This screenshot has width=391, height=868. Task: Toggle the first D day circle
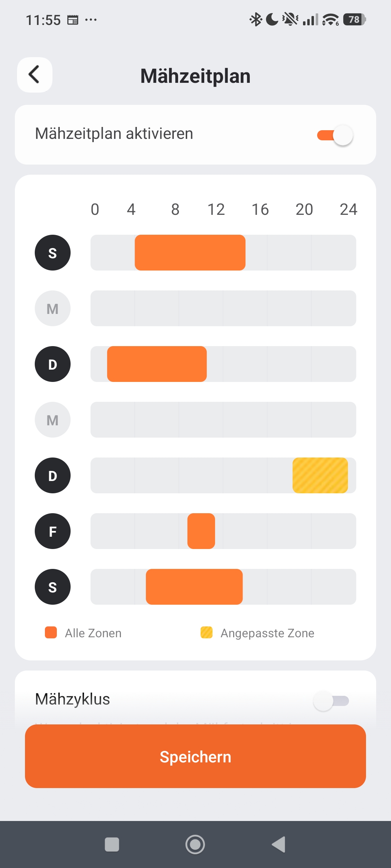pyautogui.click(x=52, y=364)
